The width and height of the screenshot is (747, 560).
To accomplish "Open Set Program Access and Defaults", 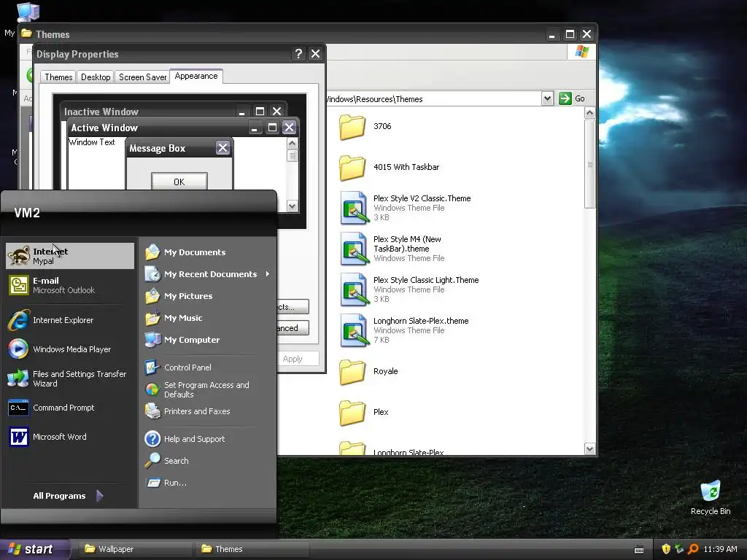I will coord(207,389).
